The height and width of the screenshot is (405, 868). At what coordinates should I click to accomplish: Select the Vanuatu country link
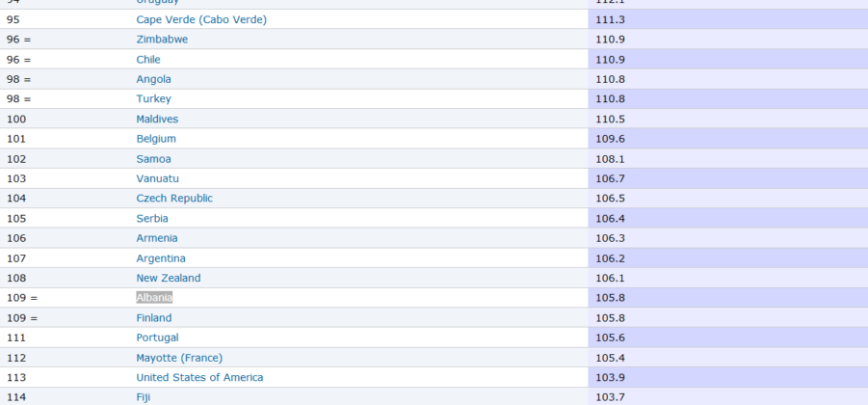pos(157,178)
